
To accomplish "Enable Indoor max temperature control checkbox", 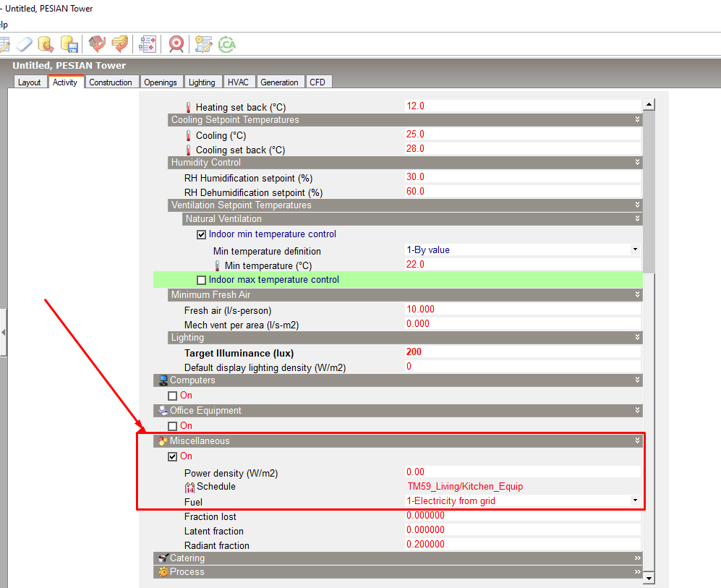I will click(201, 280).
